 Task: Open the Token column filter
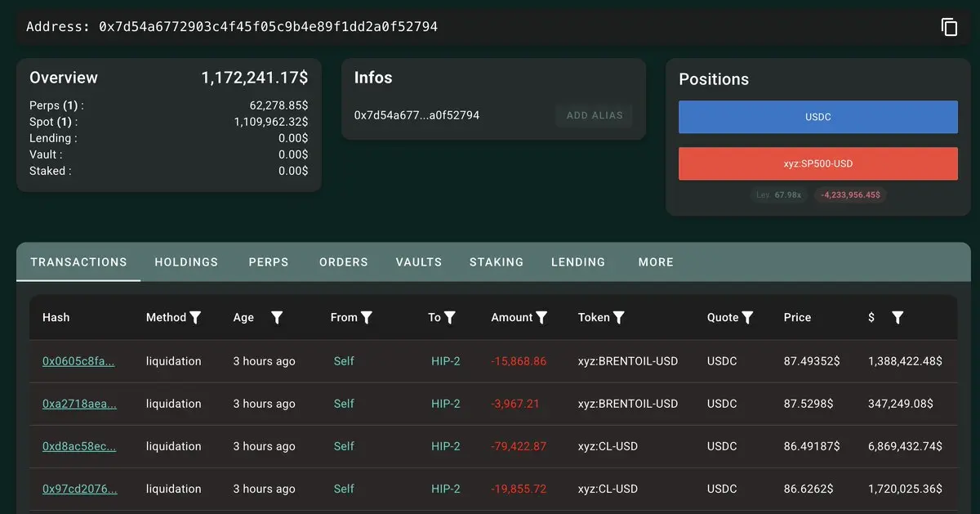coord(619,318)
